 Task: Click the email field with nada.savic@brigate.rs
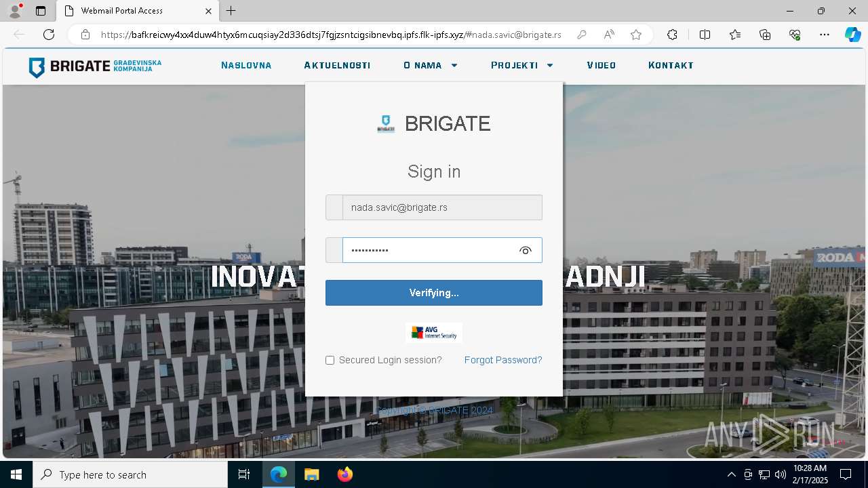442,207
